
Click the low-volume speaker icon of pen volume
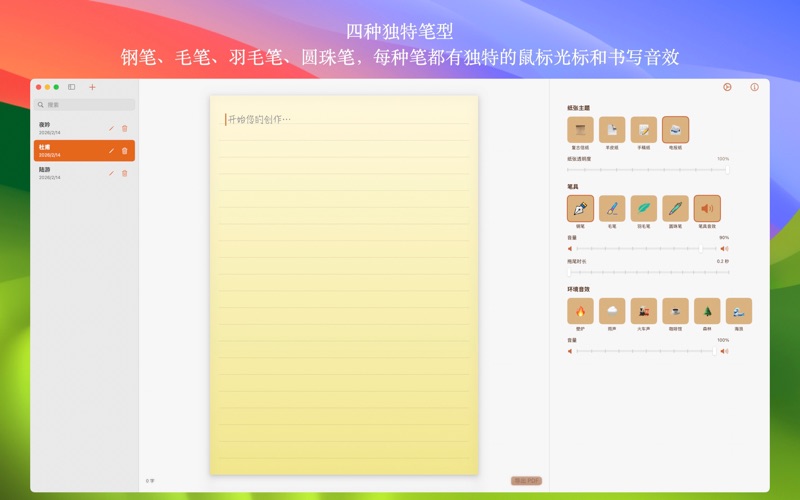pos(570,248)
